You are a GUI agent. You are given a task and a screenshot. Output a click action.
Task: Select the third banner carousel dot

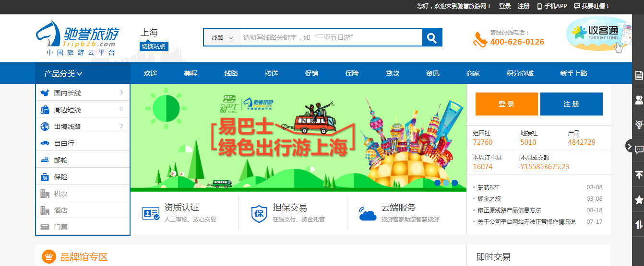(x=454, y=183)
